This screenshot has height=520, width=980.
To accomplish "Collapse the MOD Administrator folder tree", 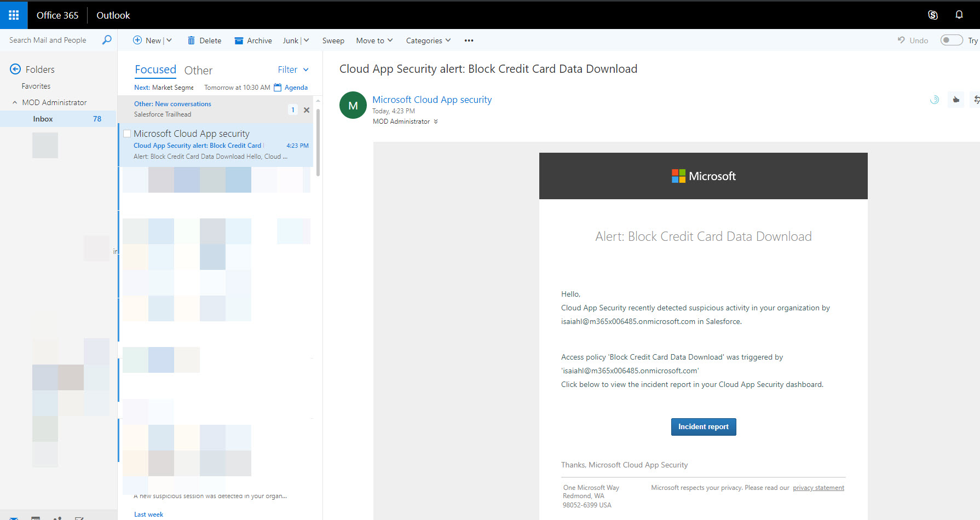I will pyautogui.click(x=15, y=102).
